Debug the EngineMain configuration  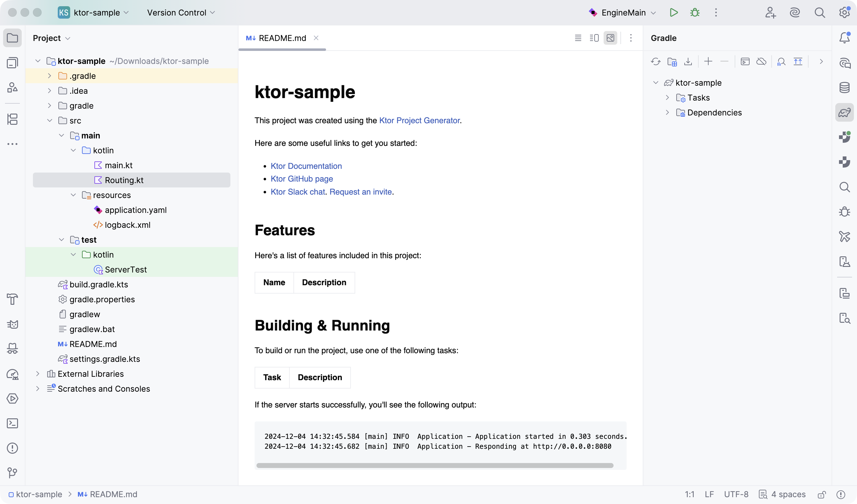(695, 13)
